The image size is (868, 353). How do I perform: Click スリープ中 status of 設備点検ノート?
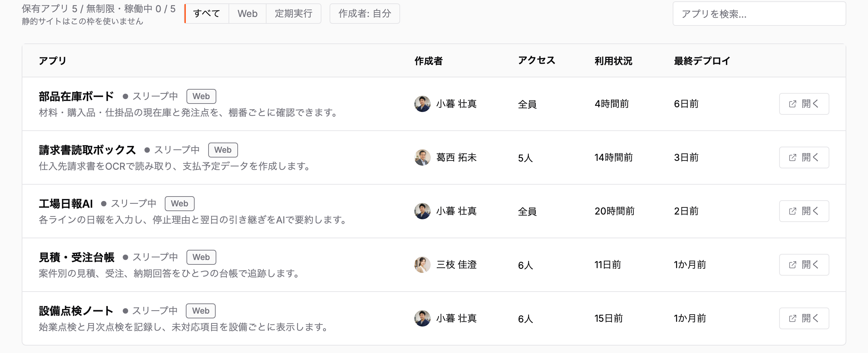[150, 311]
